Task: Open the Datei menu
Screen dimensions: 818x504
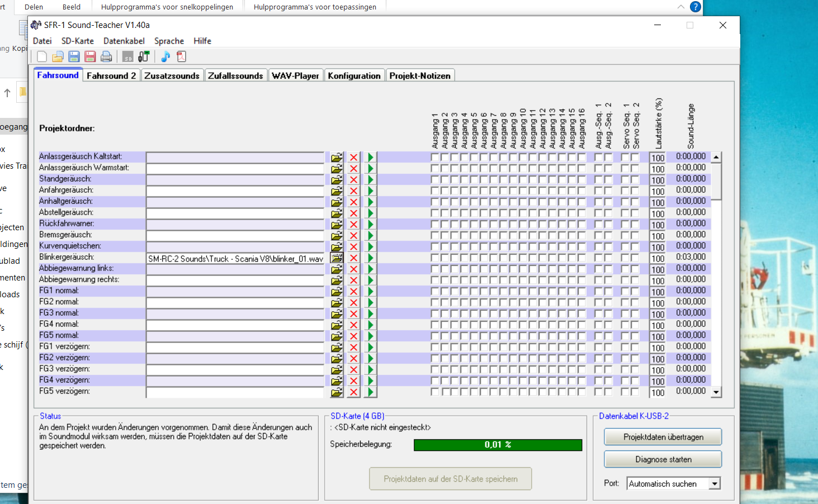Action: pyautogui.click(x=42, y=41)
